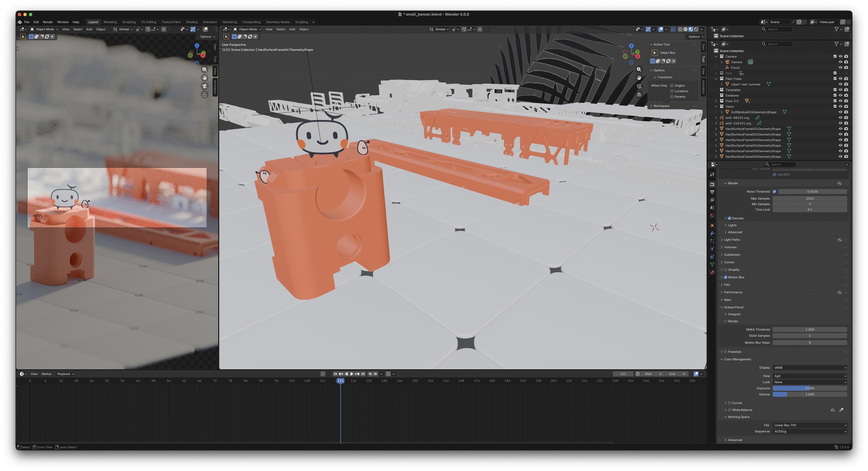
Task: Expand the Light Paths panel
Action: pyautogui.click(x=731, y=240)
